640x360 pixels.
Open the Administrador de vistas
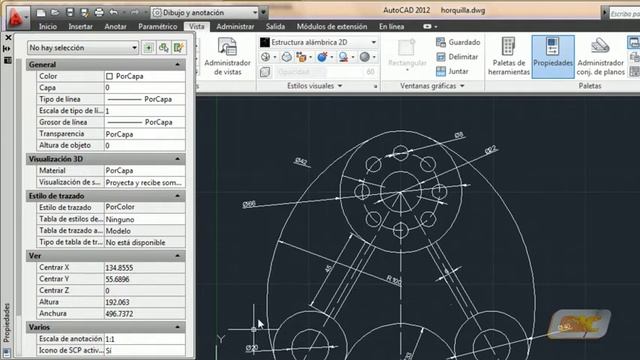pos(227,56)
